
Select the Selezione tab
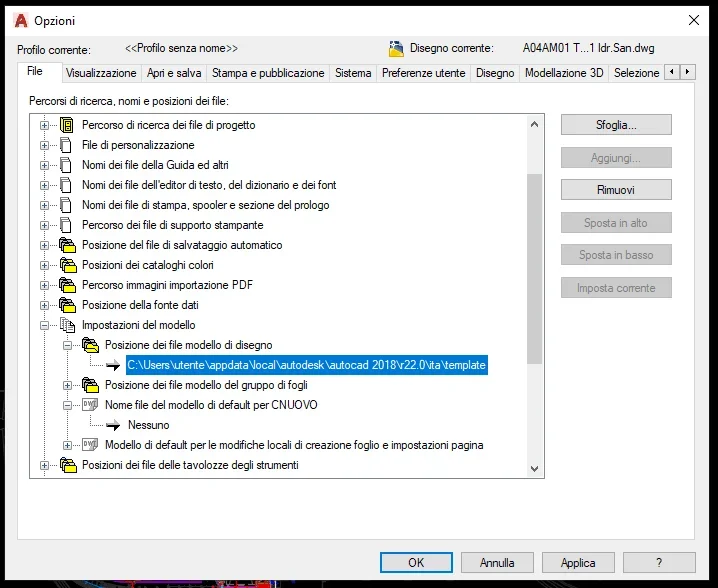click(x=636, y=73)
